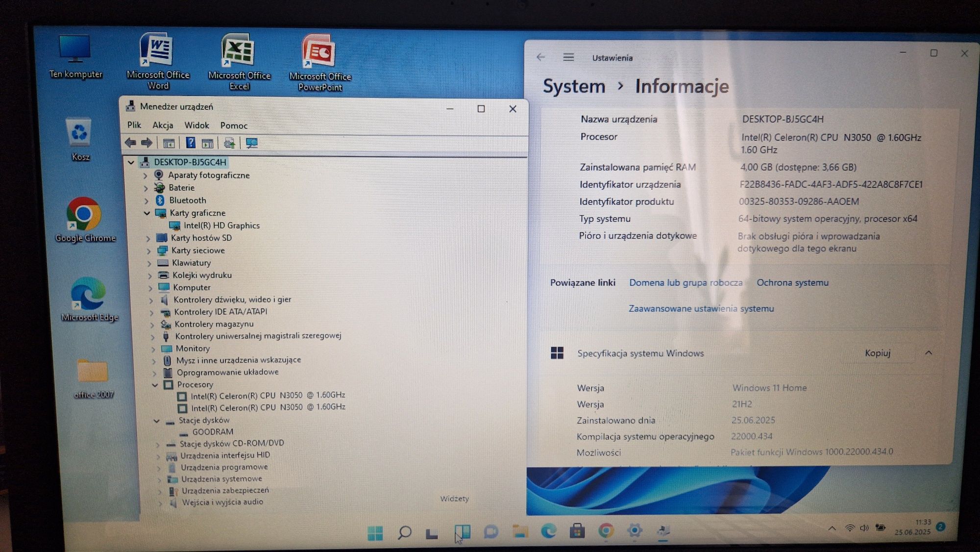Open the Plik menu

click(134, 125)
